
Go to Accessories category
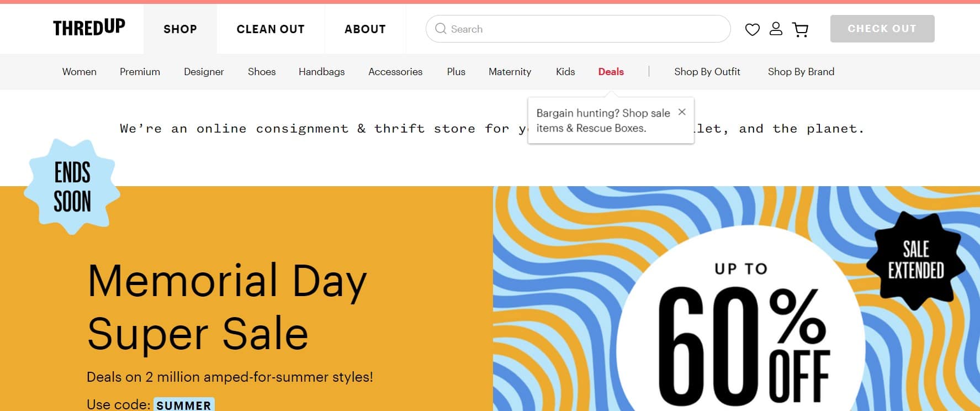point(395,72)
